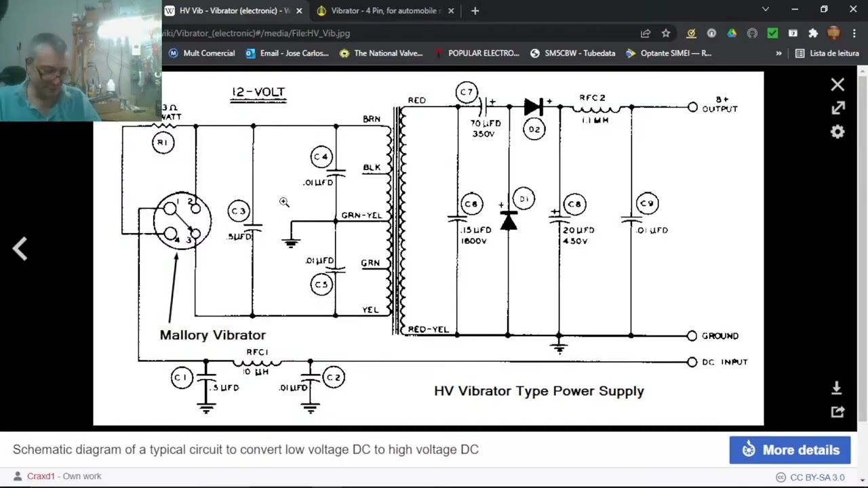Open The National Valve bookmark
This screenshot has width=868, height=488.
click(x=381, y=53)
